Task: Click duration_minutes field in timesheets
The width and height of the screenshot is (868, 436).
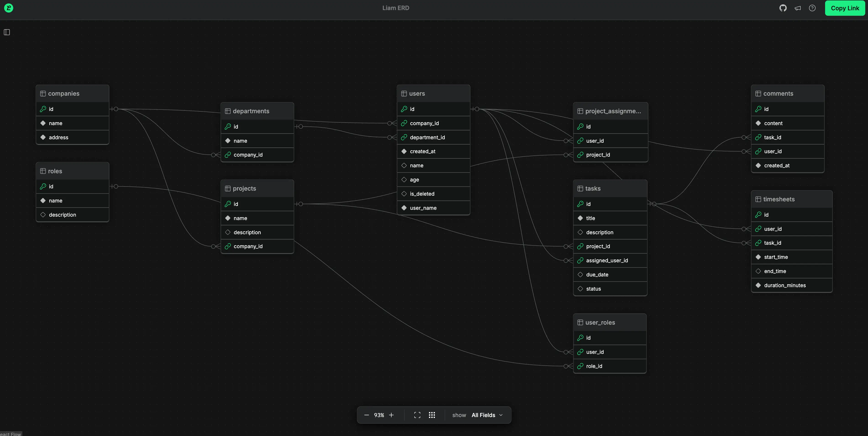Action: [x=785, y=285]
